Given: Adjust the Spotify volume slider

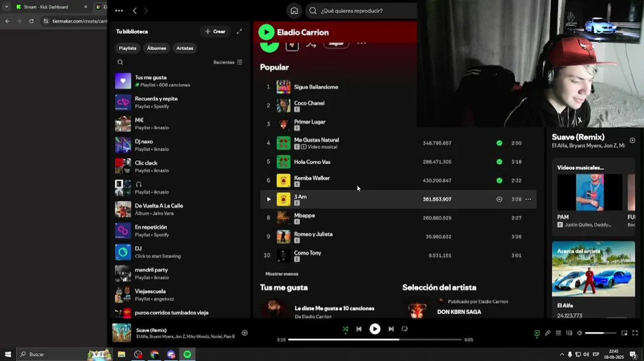Looking at the screenshot, I should pos(600,333).
